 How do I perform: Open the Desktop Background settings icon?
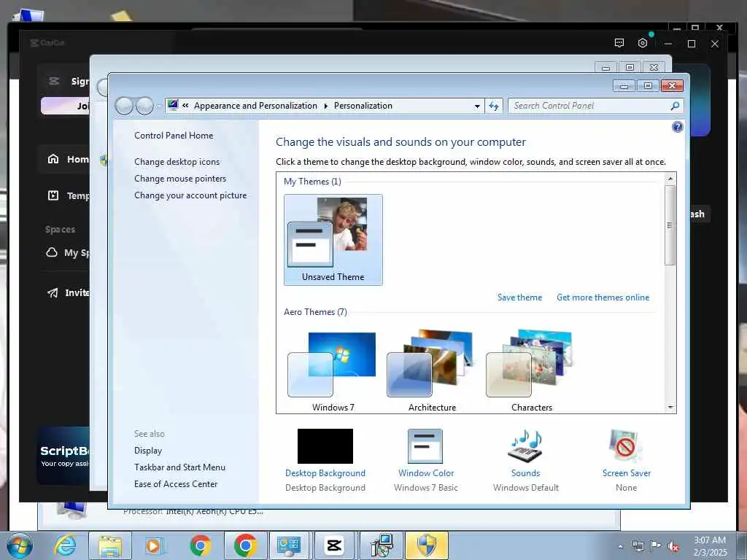coord(325,446)
